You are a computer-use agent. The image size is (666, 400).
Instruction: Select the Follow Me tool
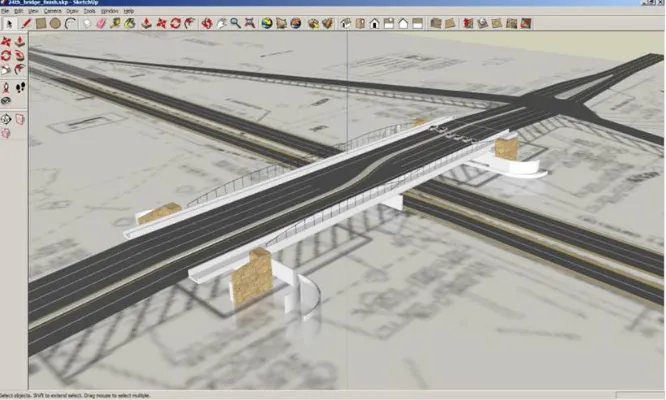pyautogui.click(x=20, y=55)
